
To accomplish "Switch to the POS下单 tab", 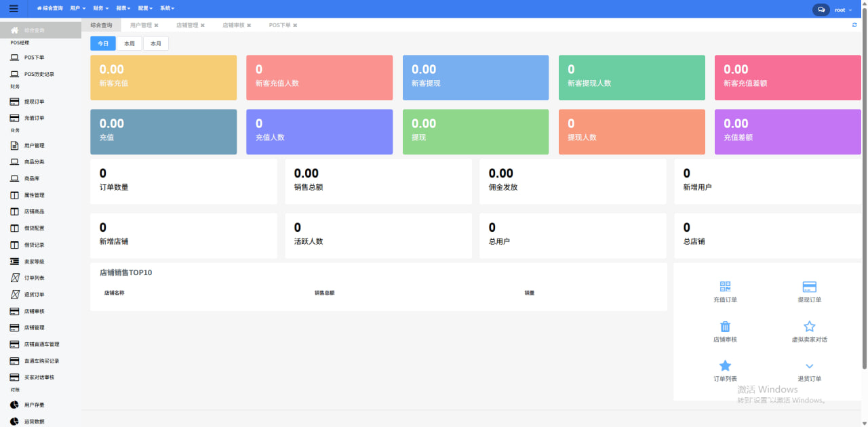I will point(279,25).
